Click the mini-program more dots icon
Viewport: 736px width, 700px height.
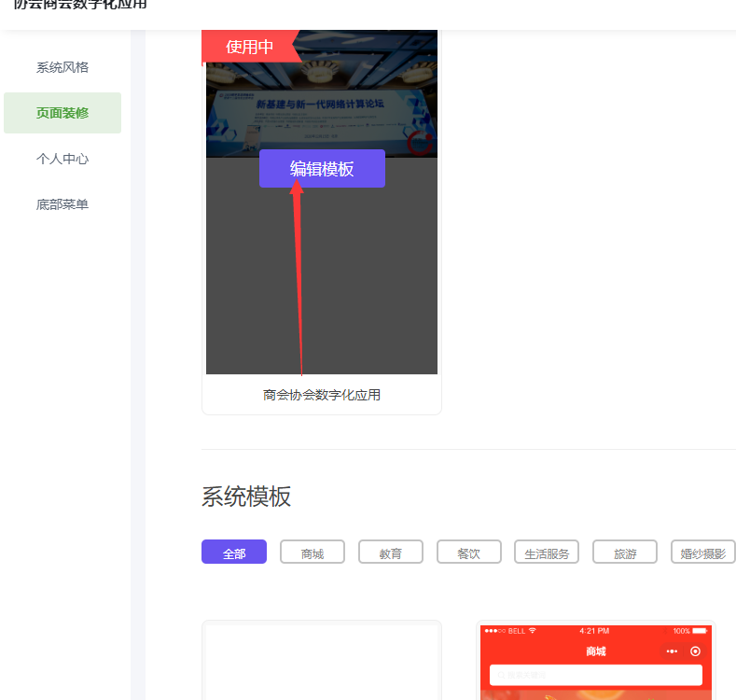click(x=672, y=651)
